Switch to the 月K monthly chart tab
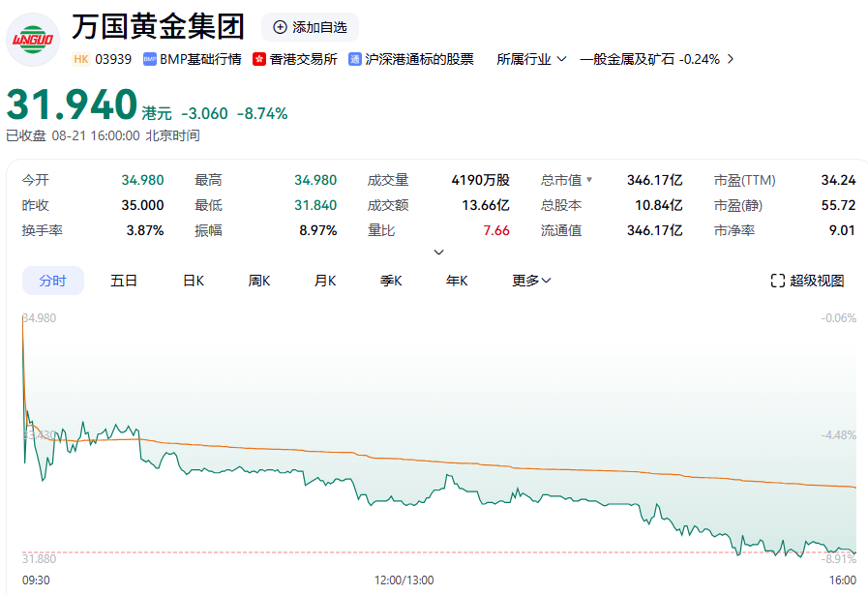This screenshot has width=868, height=595. click(x=325, y=281)
